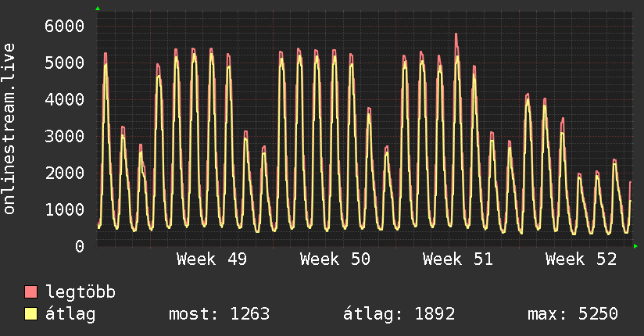Screen dimensions: 644x336
Task: Click the green arrow atop the y-axis
Action: [x=98, y=9]
